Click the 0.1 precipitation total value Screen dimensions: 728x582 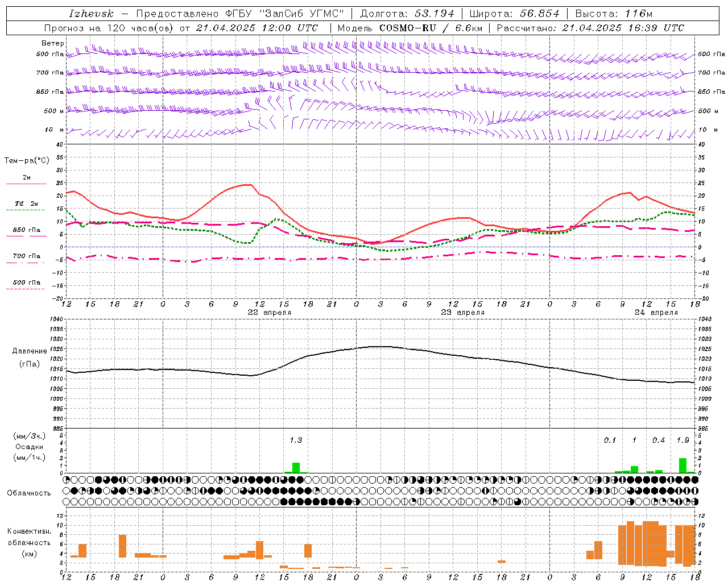tap(610, 440)
